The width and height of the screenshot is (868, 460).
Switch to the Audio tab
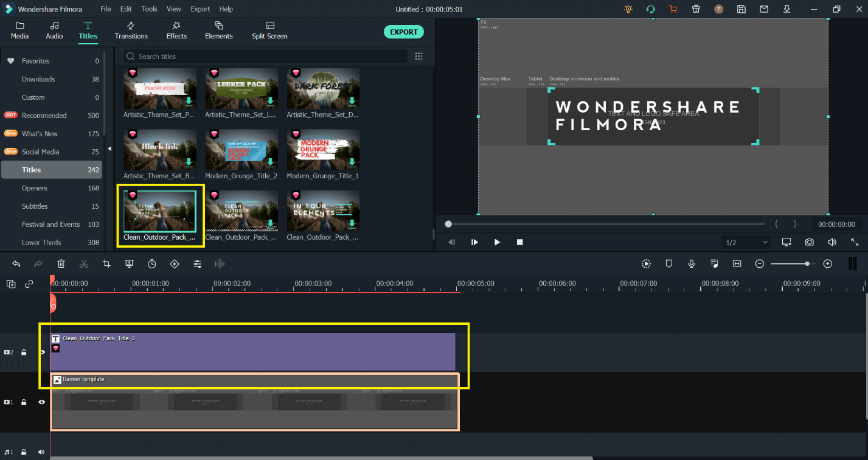click(x=54, y=30)
